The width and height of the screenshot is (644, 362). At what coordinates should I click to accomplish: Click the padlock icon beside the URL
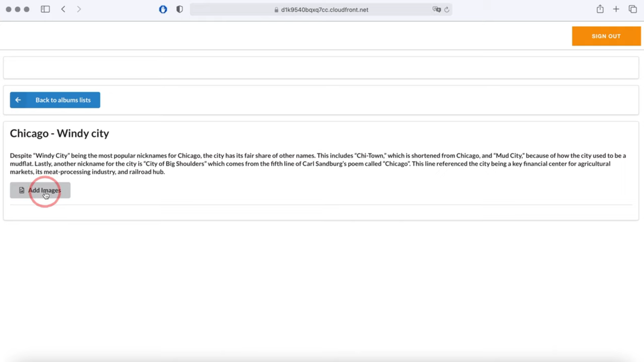pyautogui.click(x=276, y=10)
